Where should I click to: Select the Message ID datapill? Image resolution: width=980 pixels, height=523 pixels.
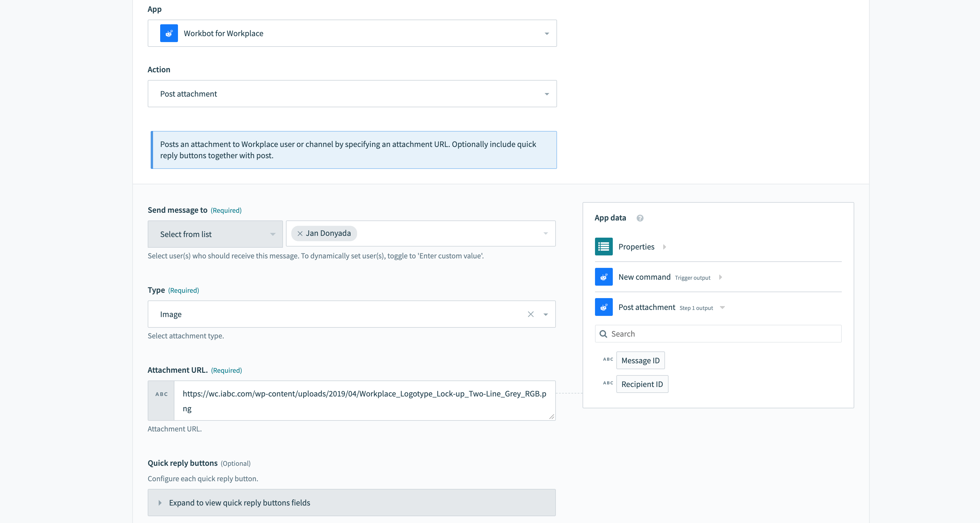coord(640,361)
